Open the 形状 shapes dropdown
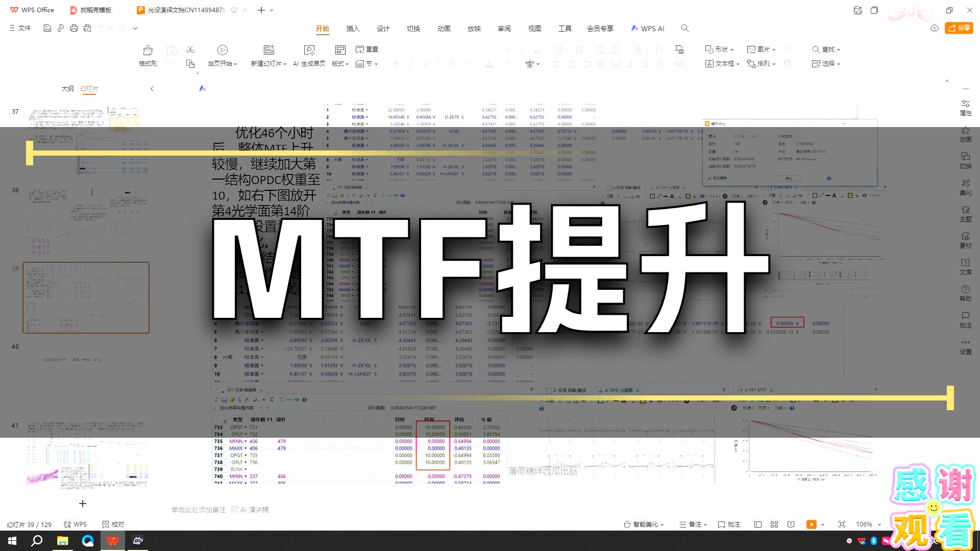Image resolution: width=980 pixels, height=551 pixels. point(719,49)
